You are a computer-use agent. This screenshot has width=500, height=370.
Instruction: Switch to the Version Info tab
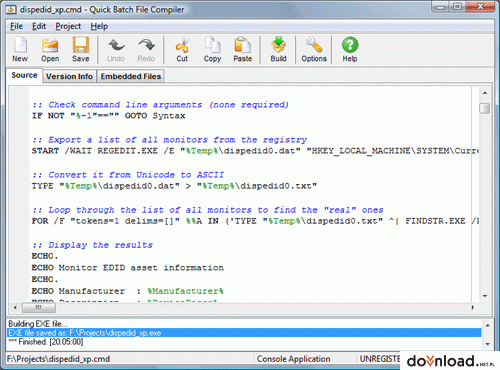69,76
